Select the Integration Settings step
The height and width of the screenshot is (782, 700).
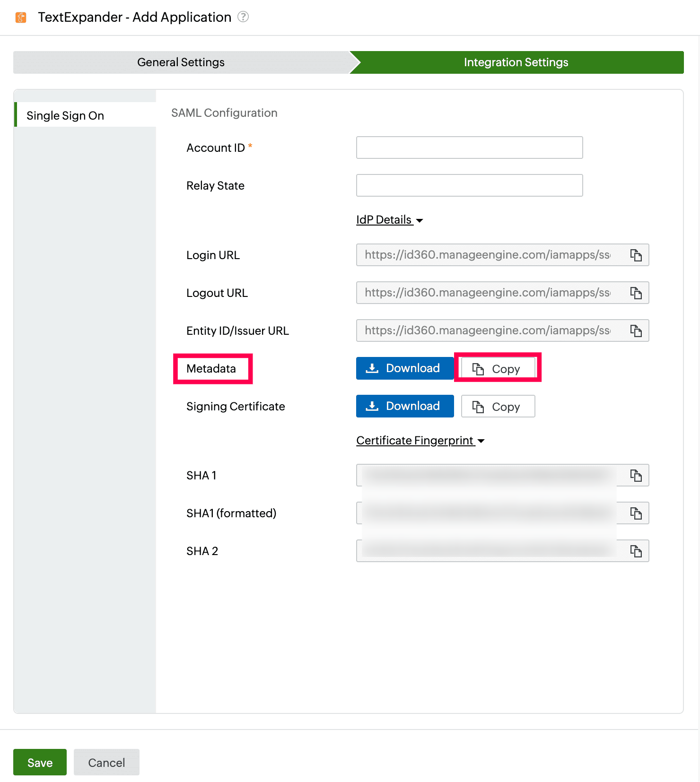(x=516, y=62)
